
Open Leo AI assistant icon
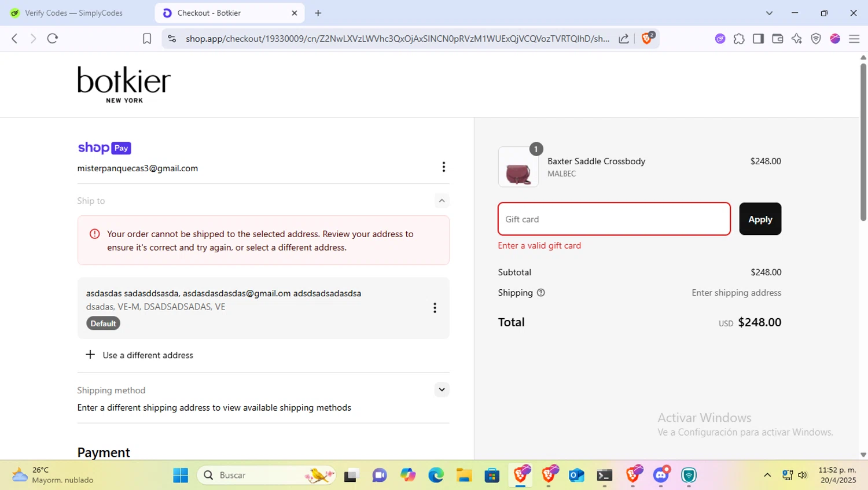coord(797,39)
